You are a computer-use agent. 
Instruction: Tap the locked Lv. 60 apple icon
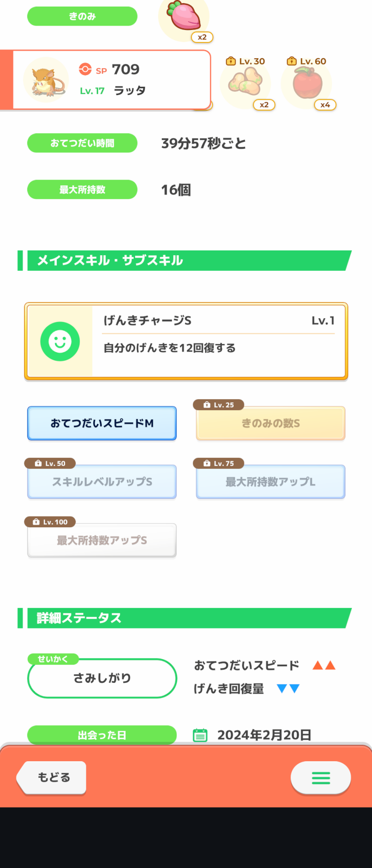307,83
